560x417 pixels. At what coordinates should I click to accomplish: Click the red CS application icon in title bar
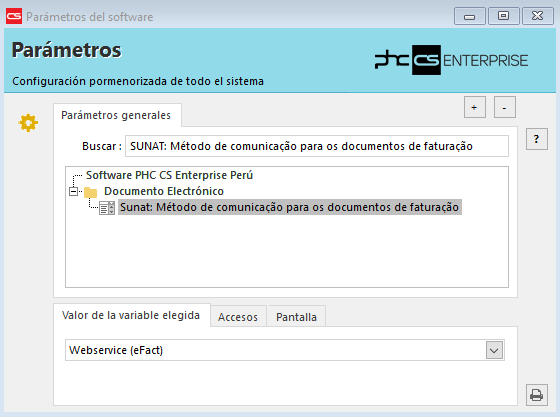pyautogui.click(x=14, y=16)
